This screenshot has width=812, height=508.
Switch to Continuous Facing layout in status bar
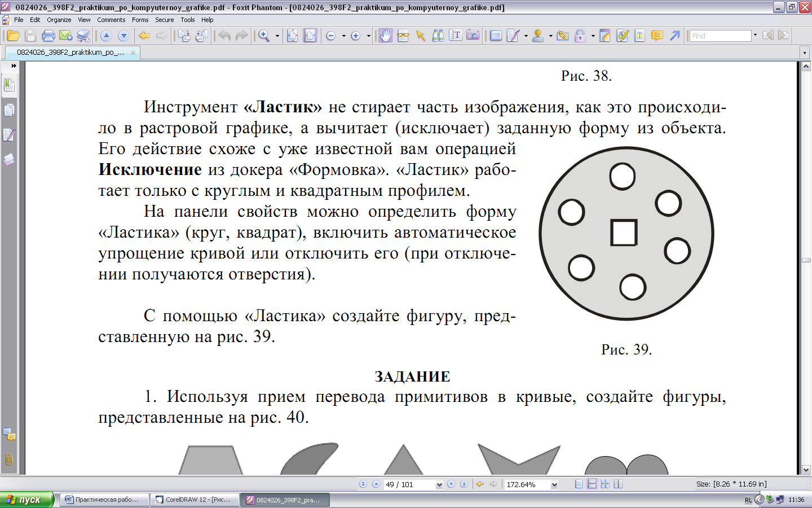pyautogui.click(x=605, y=484)
